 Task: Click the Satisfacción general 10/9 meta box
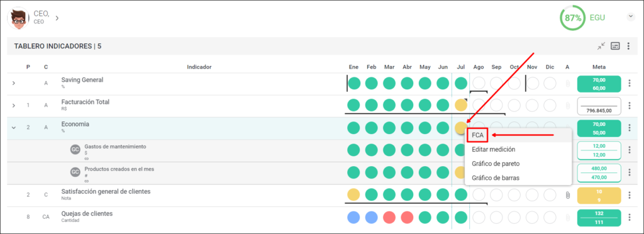[599, 195]
